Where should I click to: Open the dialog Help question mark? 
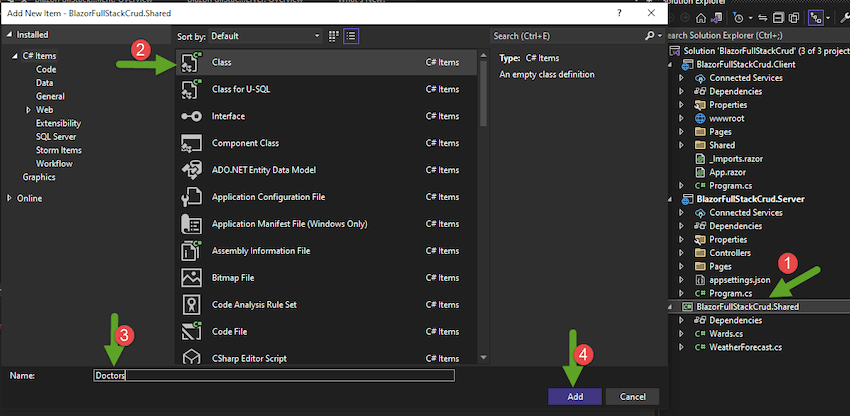coord(620,12)
